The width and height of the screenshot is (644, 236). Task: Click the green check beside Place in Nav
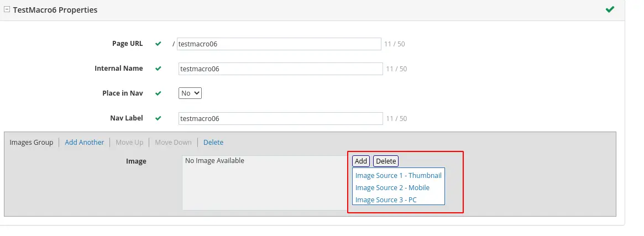[x=158, y=93]
